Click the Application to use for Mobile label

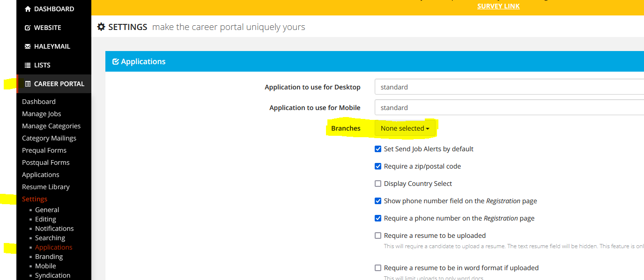click(315, 108)
